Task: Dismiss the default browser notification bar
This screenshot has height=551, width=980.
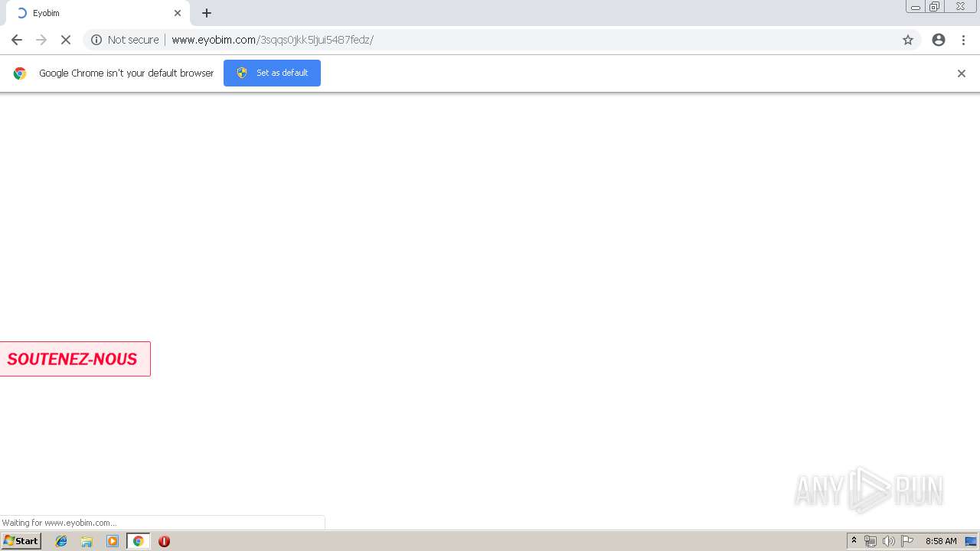Action: click(x=962, y=73)
